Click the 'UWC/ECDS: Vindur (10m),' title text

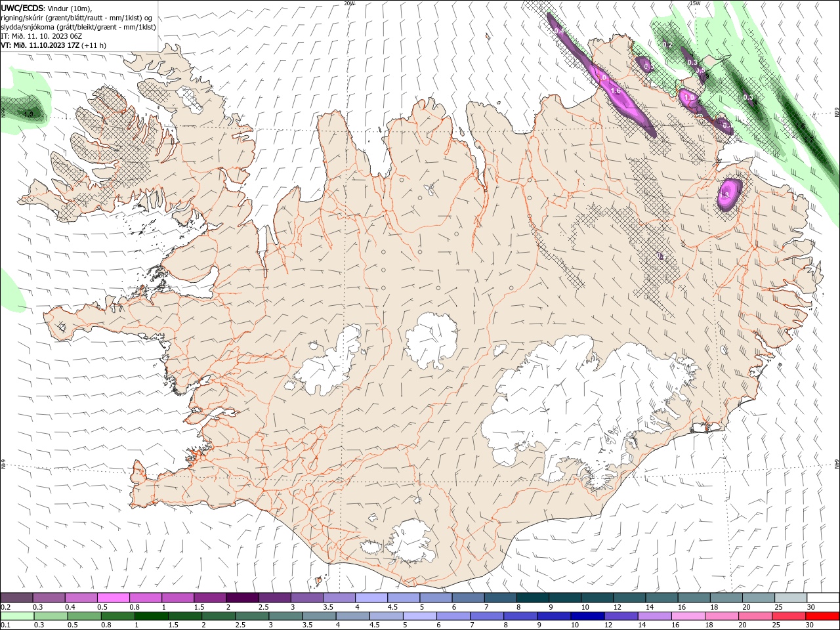[x=47, y=8]
